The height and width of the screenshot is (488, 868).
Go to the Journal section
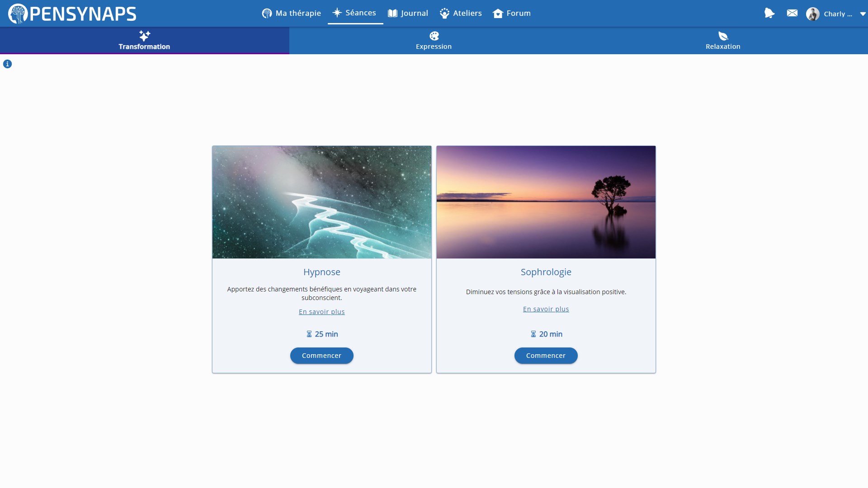[x=408, y=13]
